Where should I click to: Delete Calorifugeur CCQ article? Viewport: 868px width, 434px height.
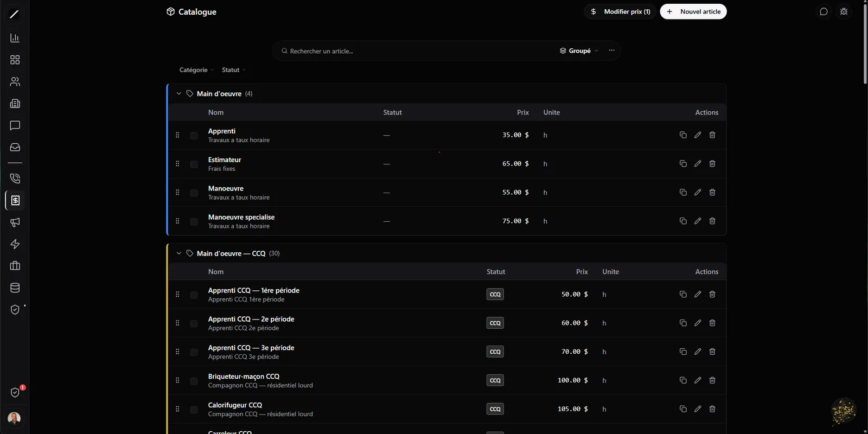(712, 409)
